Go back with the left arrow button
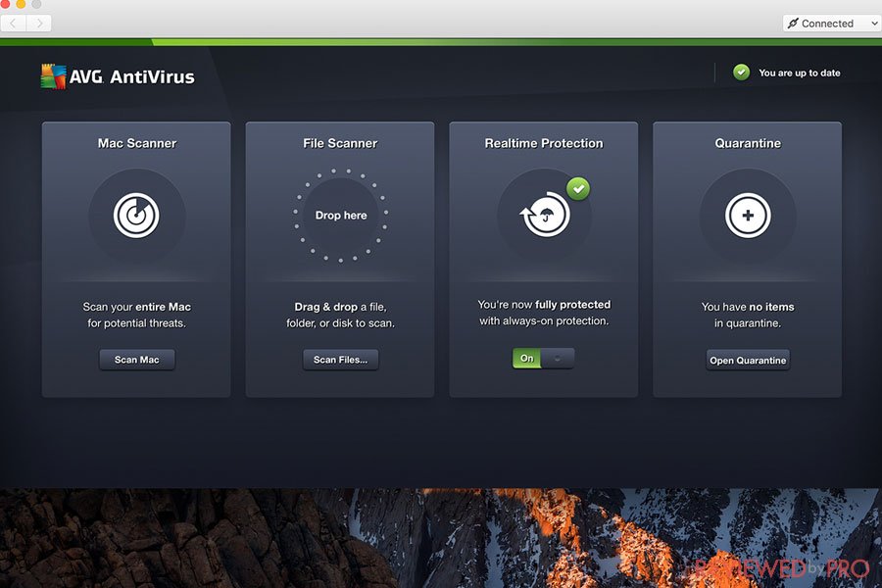The image size is (882, 588). 13,24
